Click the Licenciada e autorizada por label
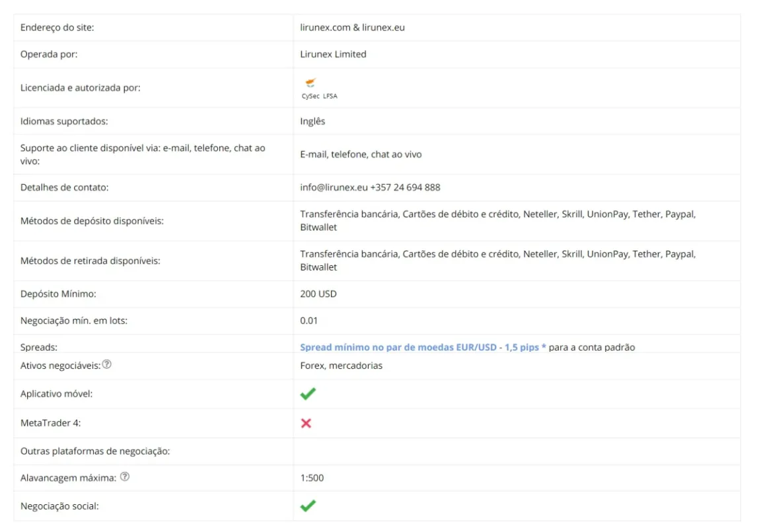 80,88
